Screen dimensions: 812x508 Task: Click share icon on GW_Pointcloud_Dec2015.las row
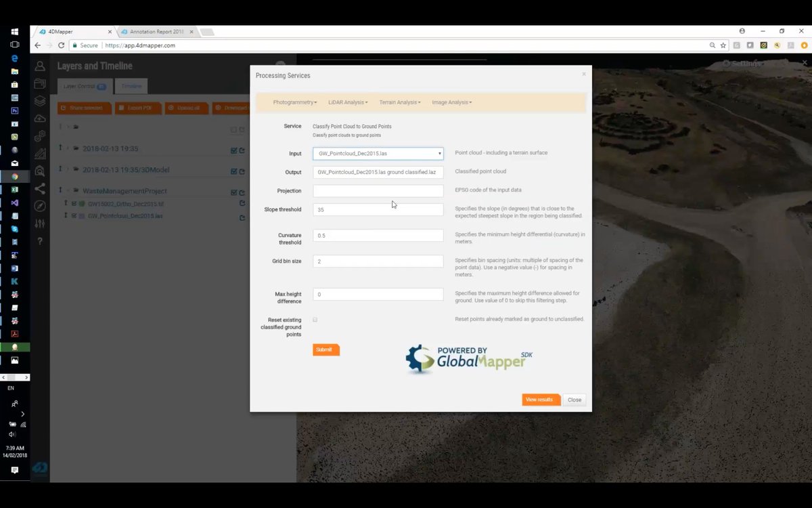point(242,217)
